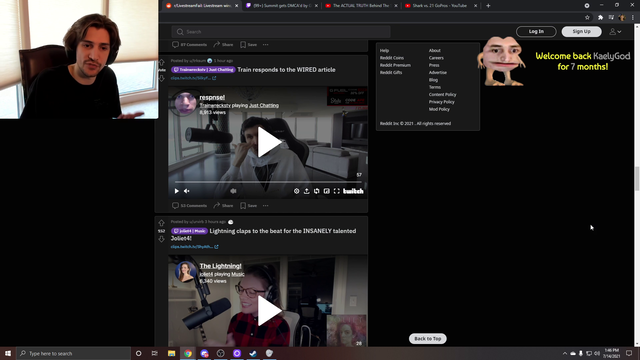
Task: Click Back to Top button
Action: 427,339
